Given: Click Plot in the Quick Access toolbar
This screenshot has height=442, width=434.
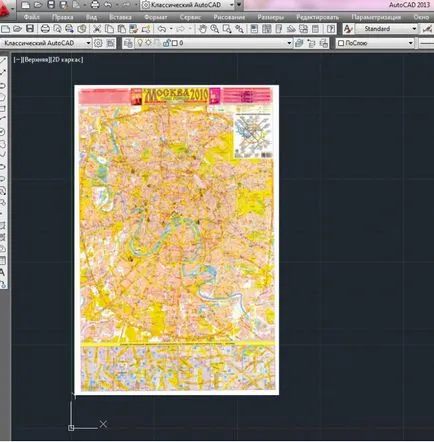Looking at the screenshot, I should pos(95,5).
